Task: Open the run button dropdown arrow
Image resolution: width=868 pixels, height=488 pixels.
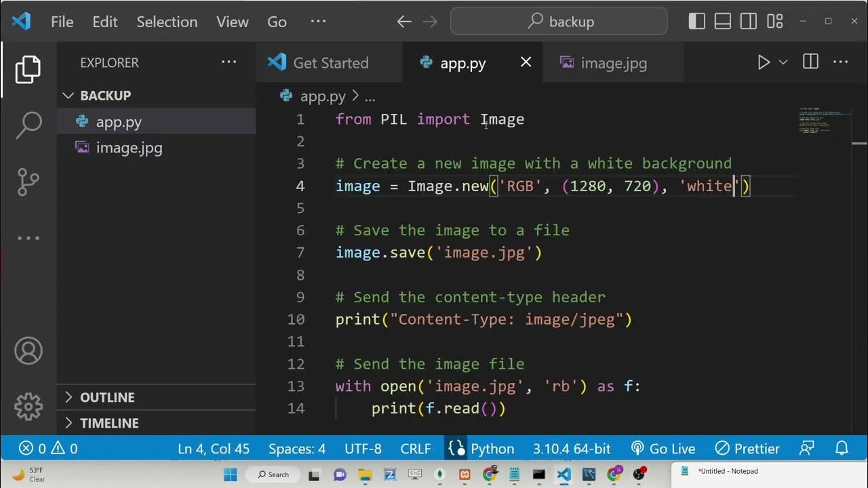Action: 783,62
